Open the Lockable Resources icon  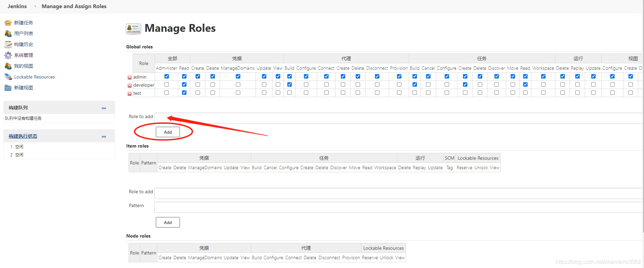coord(8,77)
